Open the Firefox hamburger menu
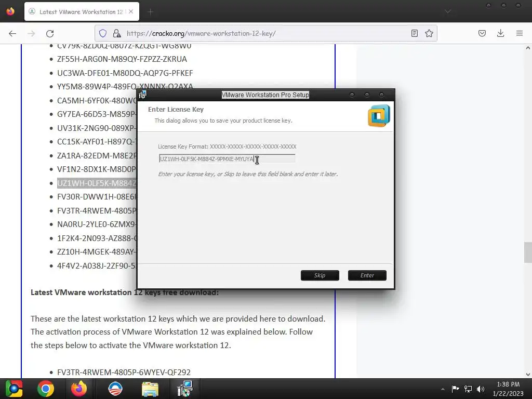532x399 pixels. point(520,33)
